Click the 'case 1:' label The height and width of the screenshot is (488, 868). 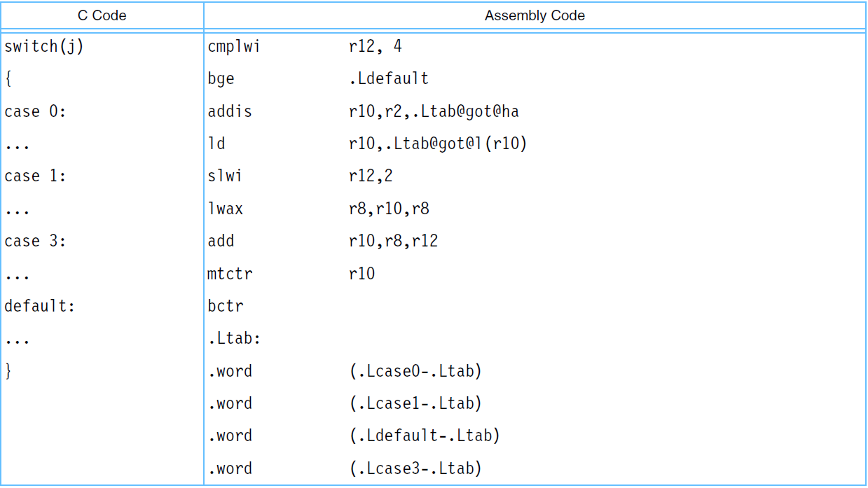(x=35, y=176)
